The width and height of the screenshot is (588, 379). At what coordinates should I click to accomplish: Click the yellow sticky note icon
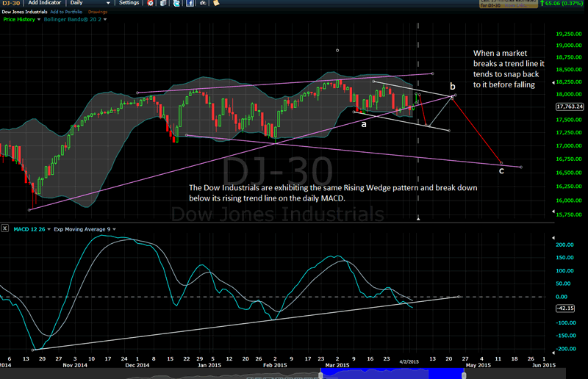coord(216,3)
